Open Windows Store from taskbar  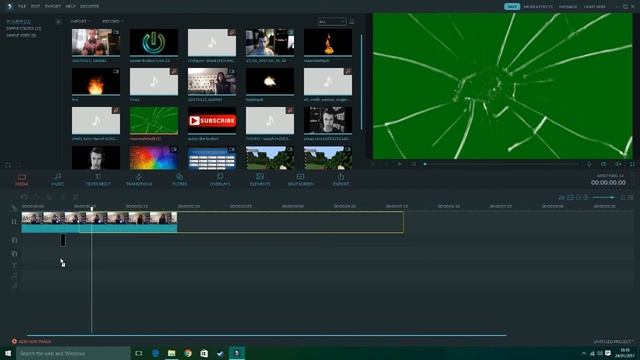(204, 353)
